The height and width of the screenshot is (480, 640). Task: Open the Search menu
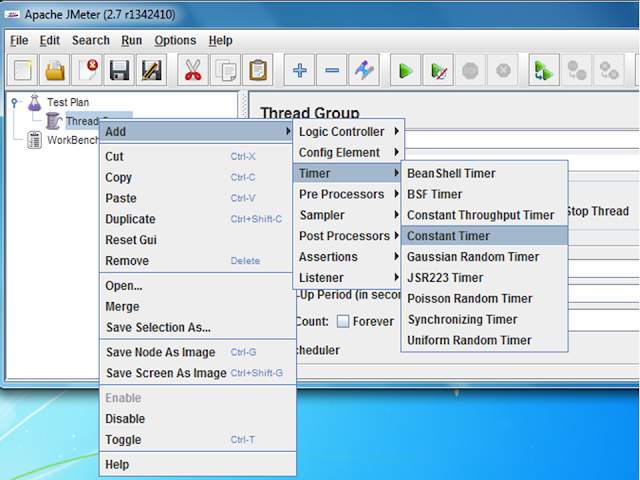[x=91, y=40]
